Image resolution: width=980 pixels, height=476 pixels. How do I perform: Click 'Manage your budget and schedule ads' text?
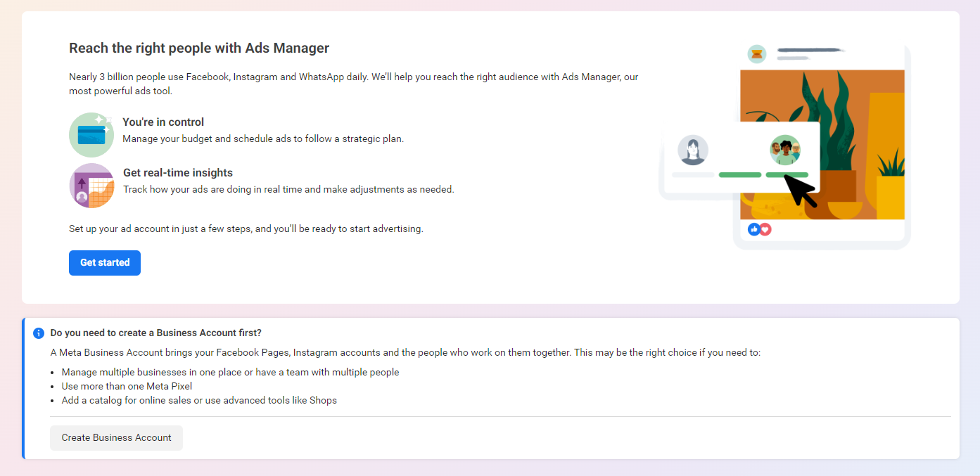(263, 139)
